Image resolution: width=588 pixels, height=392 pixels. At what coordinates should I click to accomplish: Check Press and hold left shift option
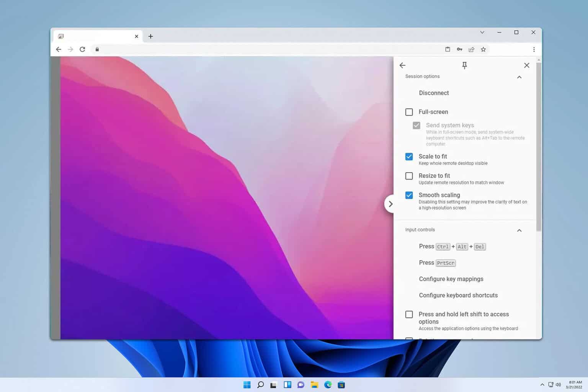pyautogui.click(x=409, y=314)
